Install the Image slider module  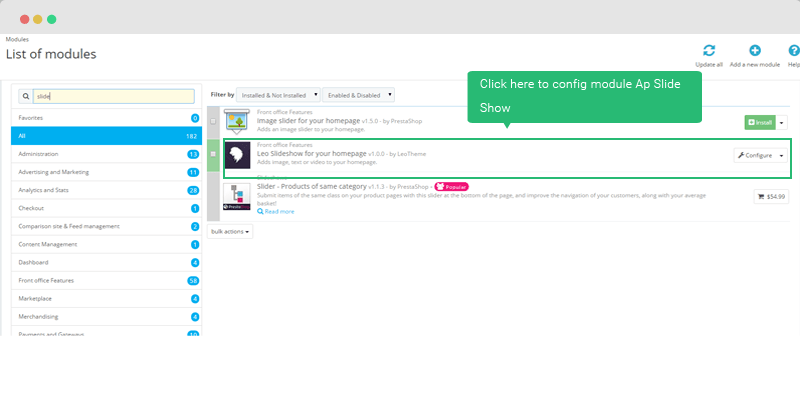760,122
